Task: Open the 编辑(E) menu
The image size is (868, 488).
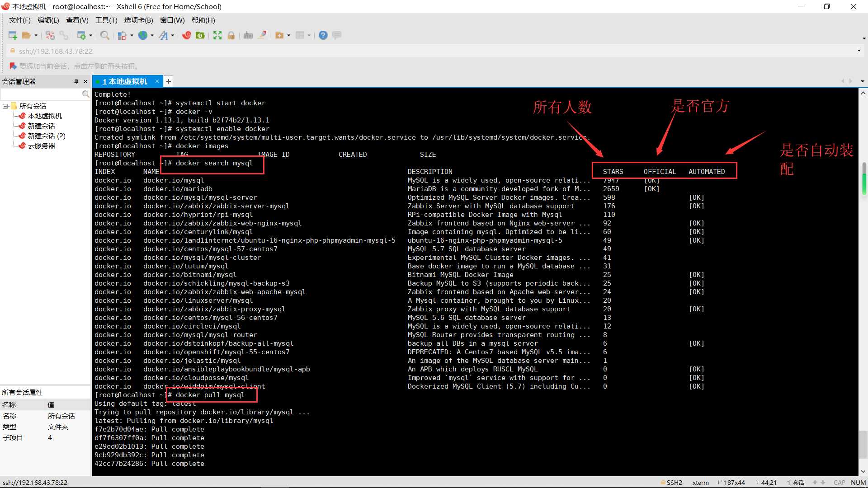Action: pos(48,20)
